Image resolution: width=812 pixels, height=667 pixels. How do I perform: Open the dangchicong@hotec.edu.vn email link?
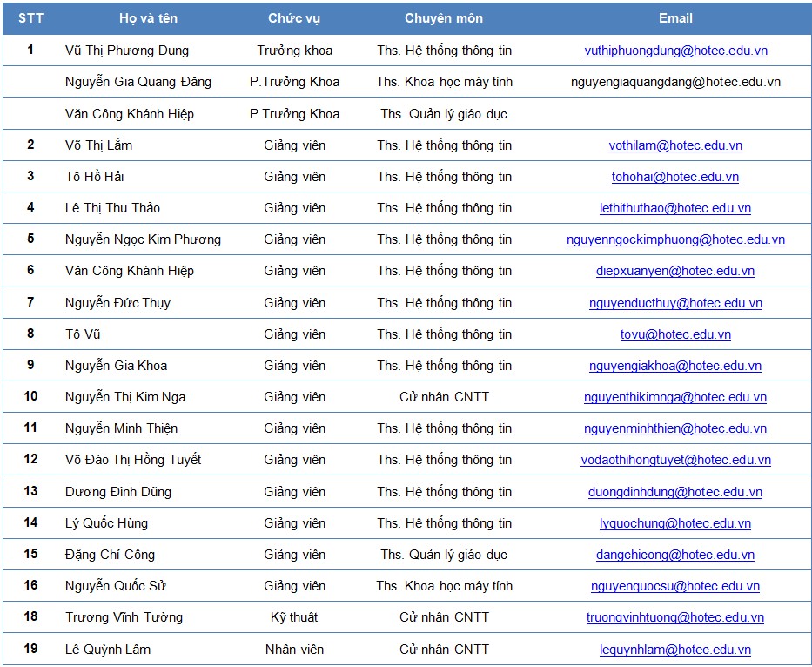pos(675,555)
